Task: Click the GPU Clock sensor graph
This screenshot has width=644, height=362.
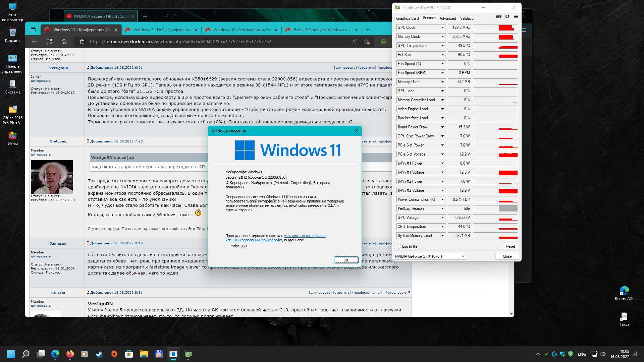Action: click(495, 27)
